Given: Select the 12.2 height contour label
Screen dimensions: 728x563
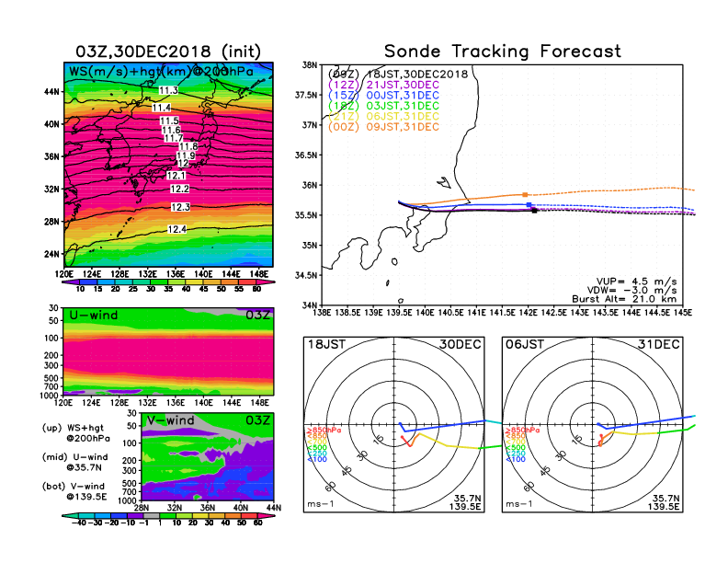Looking at the screenshot, I should coord(179,190).
